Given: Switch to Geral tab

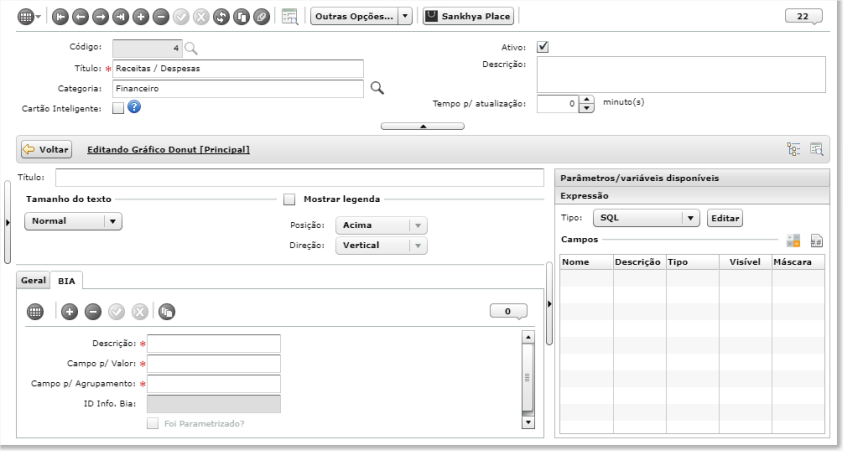Looking at the screenshot, I should click(33, 280).
